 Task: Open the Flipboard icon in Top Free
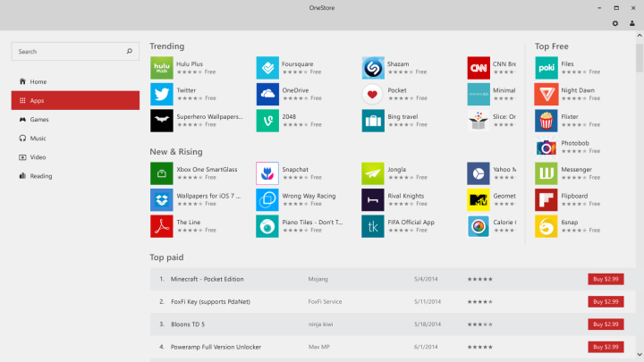(546, 199)
